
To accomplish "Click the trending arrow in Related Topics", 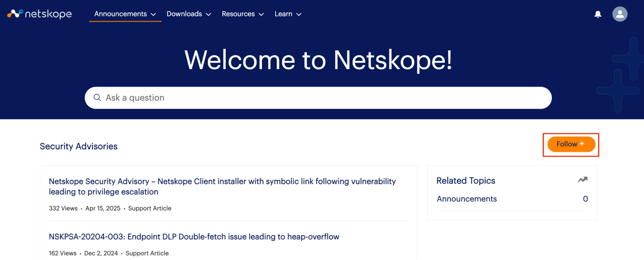I will [582, 180].
